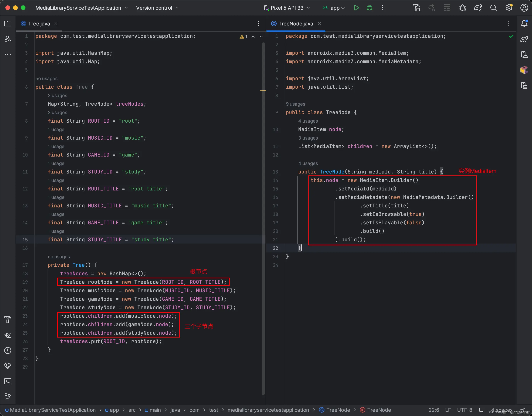Open the Logcat tool window
This screenshot has width=532, height=416.
8,335
